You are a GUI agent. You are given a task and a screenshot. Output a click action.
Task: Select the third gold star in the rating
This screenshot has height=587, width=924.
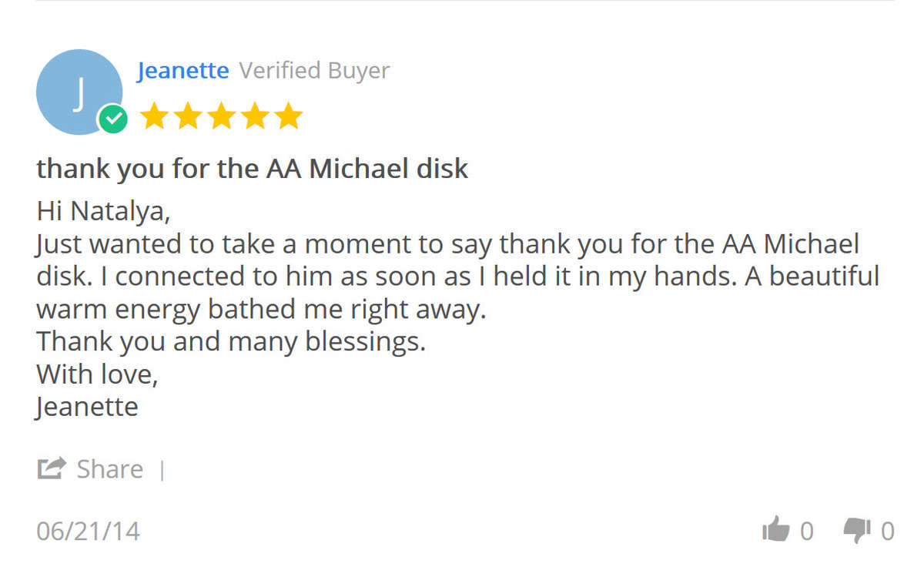[x=221, y=116]
